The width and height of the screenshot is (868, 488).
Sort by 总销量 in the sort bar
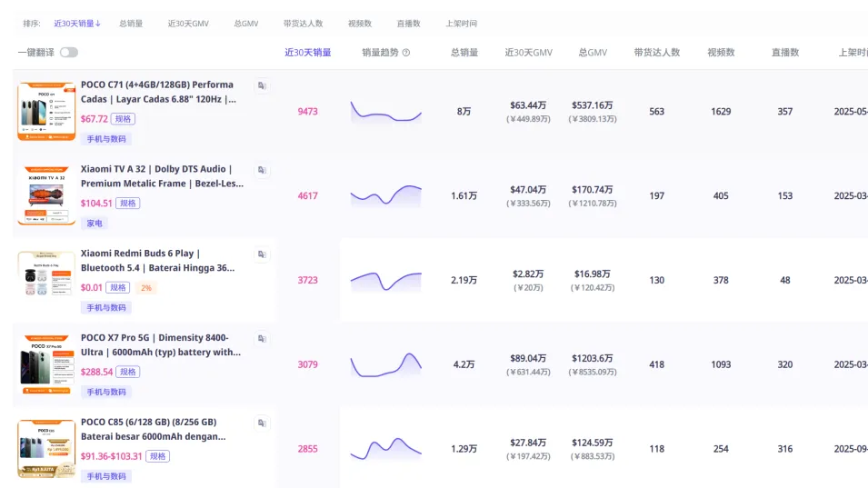tap(131, 23)
